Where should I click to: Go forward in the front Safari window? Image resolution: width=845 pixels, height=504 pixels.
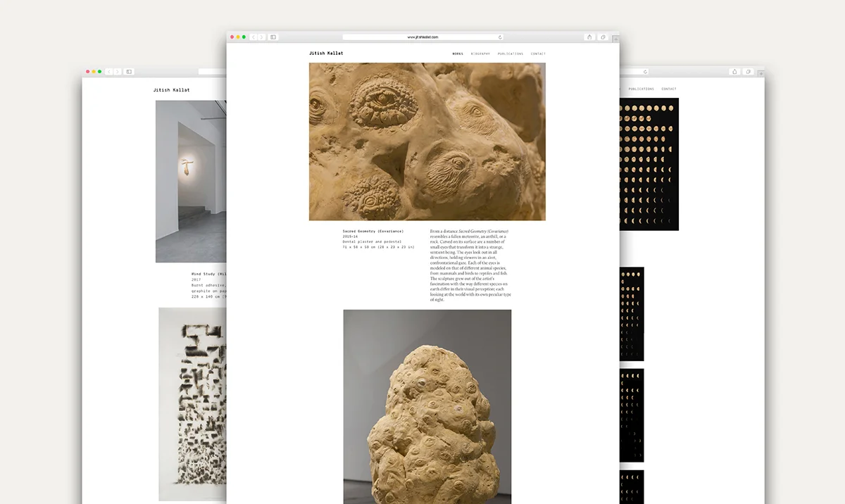click(x=261, y=37)
